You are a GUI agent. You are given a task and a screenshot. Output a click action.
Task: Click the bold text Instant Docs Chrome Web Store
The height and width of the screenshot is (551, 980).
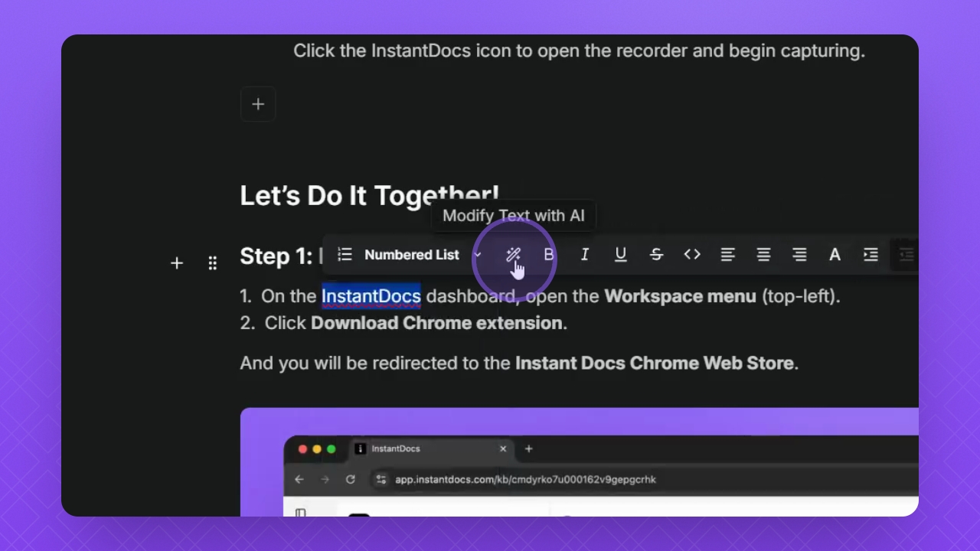click(655, 363)
